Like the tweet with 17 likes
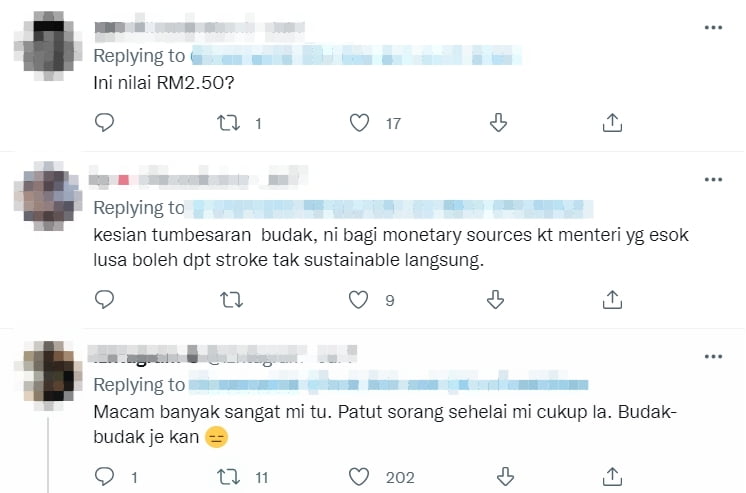 pyautogui.click(x=359, y=123)
